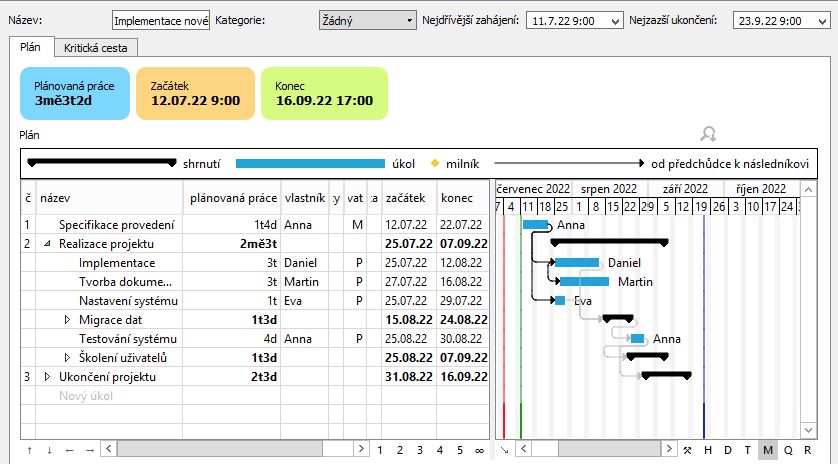This screenshot has width=838, height=464.
Task: Click the move task up arrow
Action: pos(29,450)
